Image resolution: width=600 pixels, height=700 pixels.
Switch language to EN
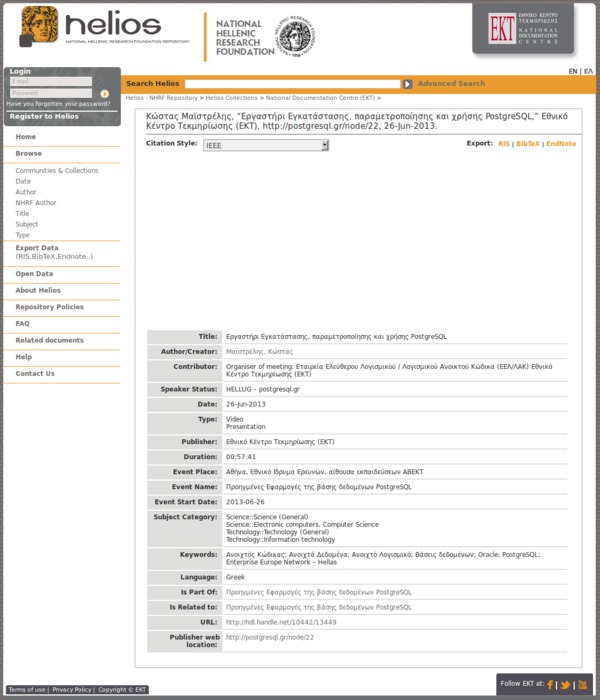[x=573, y=71]
